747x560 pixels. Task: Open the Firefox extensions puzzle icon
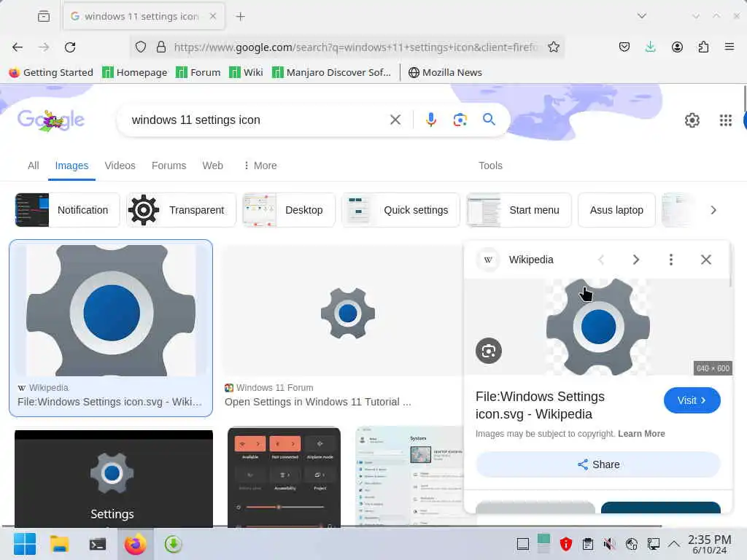point(703,47)
